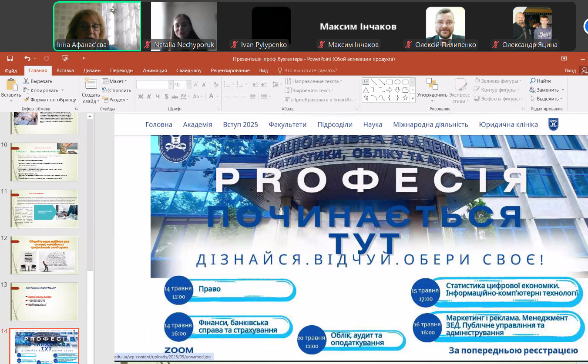This screenshot has width=588, height=364.
Task: Select the oval shape in shapes gallery
Action: [397, 82]
